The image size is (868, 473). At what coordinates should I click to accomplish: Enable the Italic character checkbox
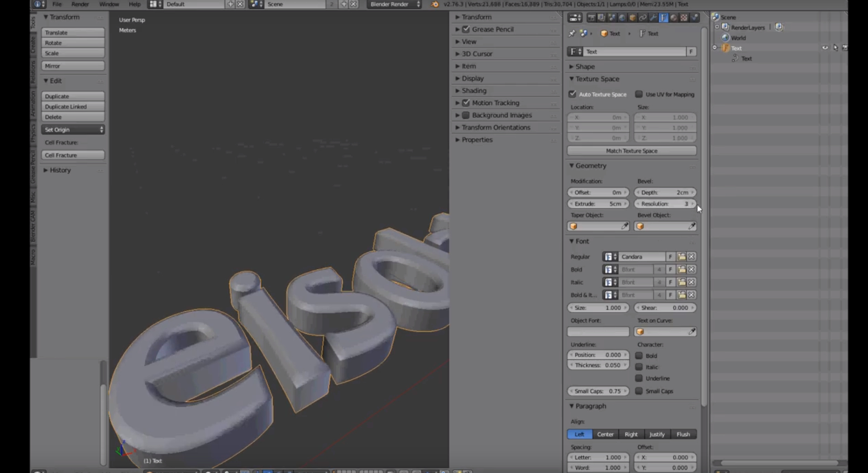(639, 367)
